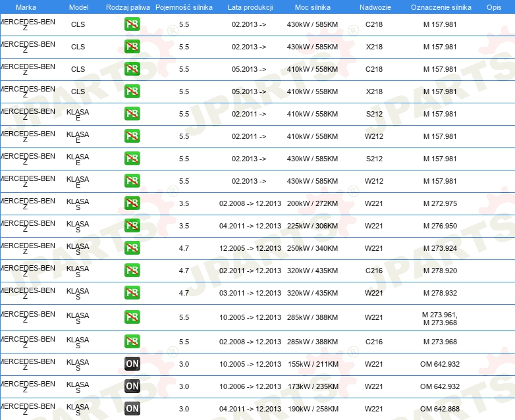The width and height of the screenshot is (515, 420).
Task: Select engine code OM 642.868
Action: click(x=440, y=409)
